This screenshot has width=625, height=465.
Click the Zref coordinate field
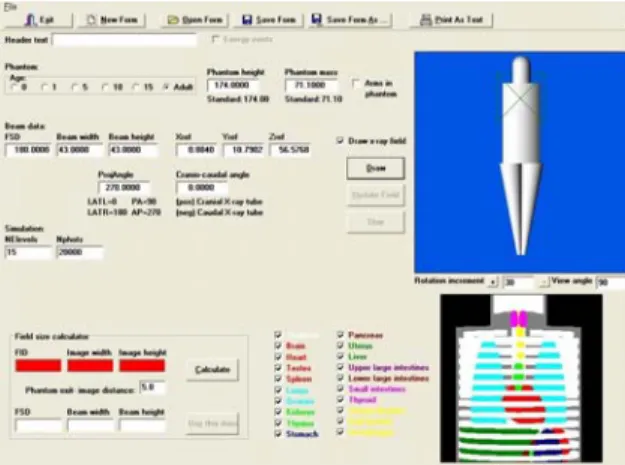pyautogui.click(x=290, y=150)
